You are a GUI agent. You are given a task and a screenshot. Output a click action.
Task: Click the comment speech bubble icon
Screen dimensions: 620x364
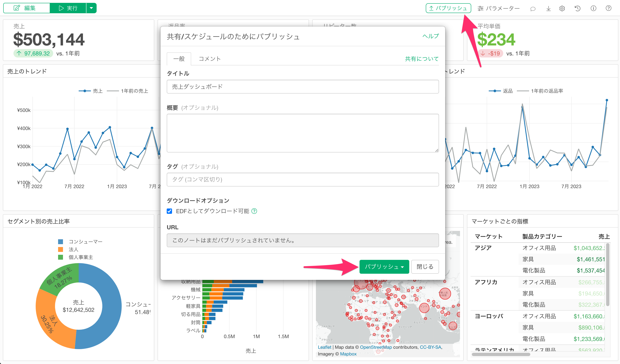pos(533,9)
